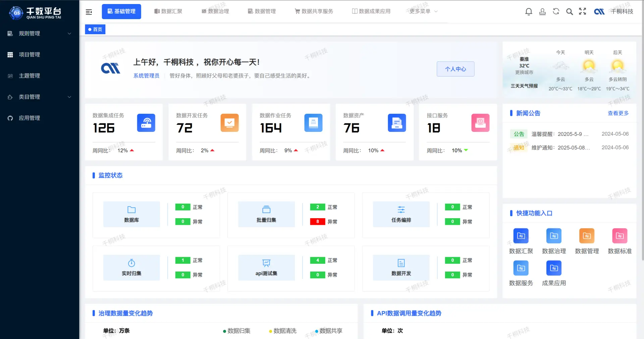Viewport: 644px width, 339px height.
Task: Click the 系统管理员 role link
Action: 147,76
